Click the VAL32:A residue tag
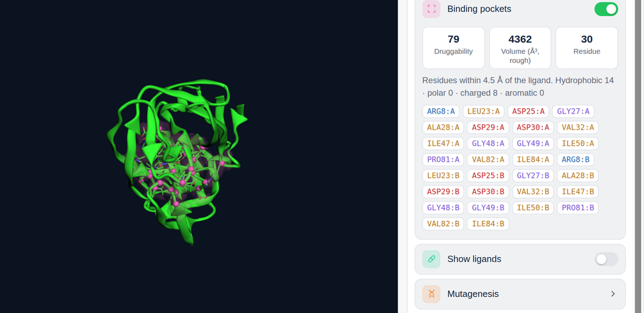The width and height of the screenshot is (644, 313). tap(578, 128)
